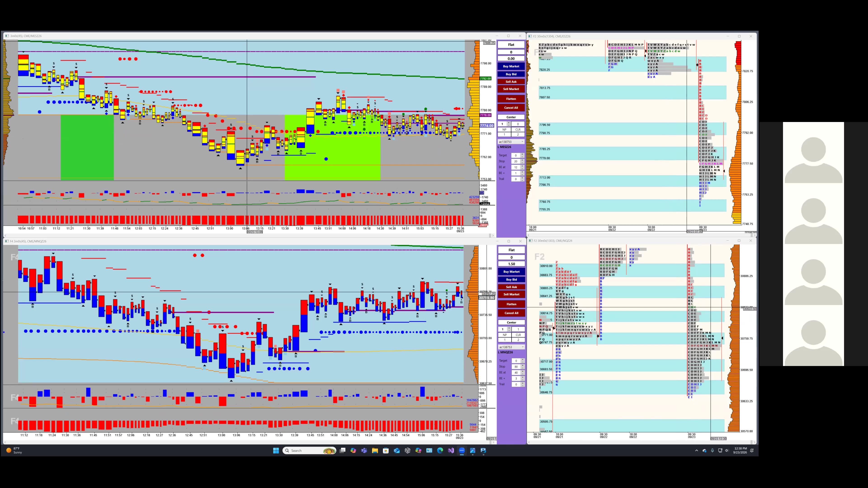Open Copilot from the taskbar

click(x=354, y=451)
